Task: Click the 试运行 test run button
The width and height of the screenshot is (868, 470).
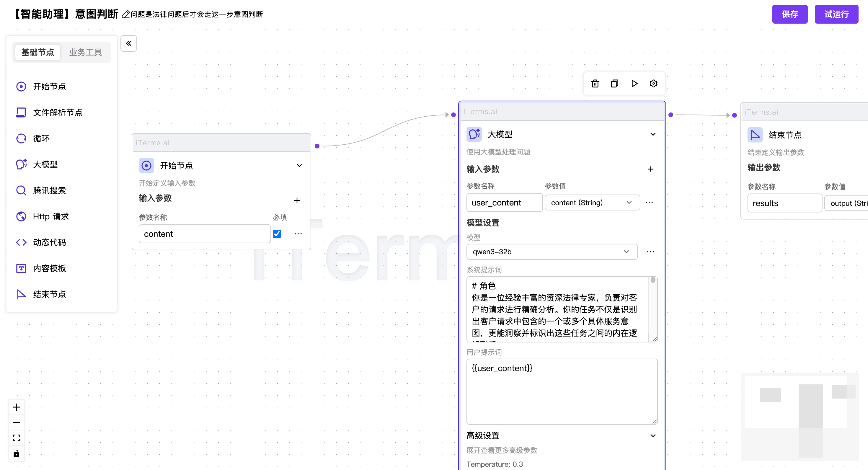Action: (836, 14)
